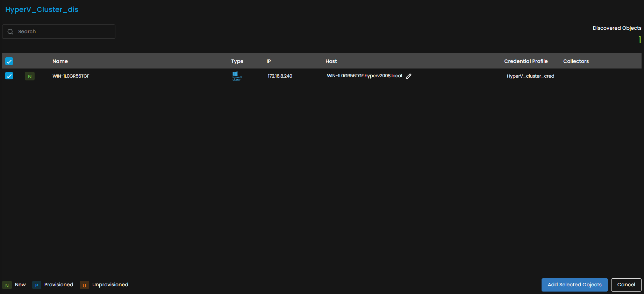Click the New legend N badge
Viewport: 644px width, 294px height.
coord(7,285)
